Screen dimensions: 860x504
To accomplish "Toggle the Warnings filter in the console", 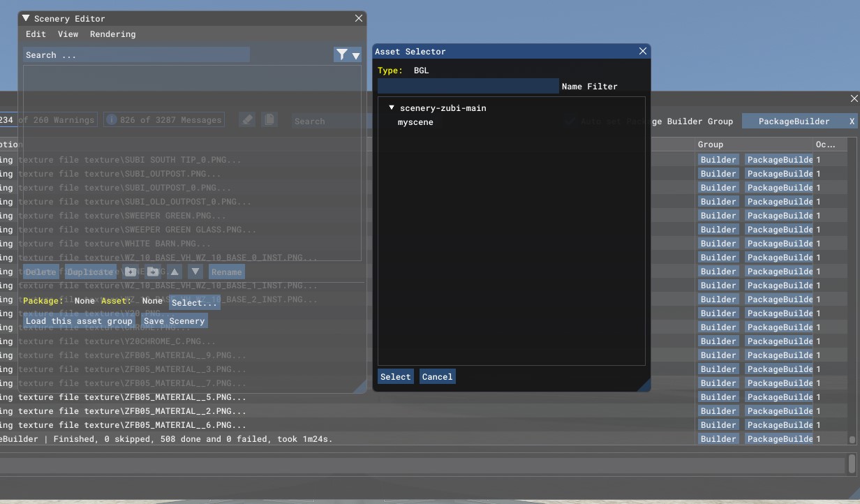I will [x=47, y=120].
